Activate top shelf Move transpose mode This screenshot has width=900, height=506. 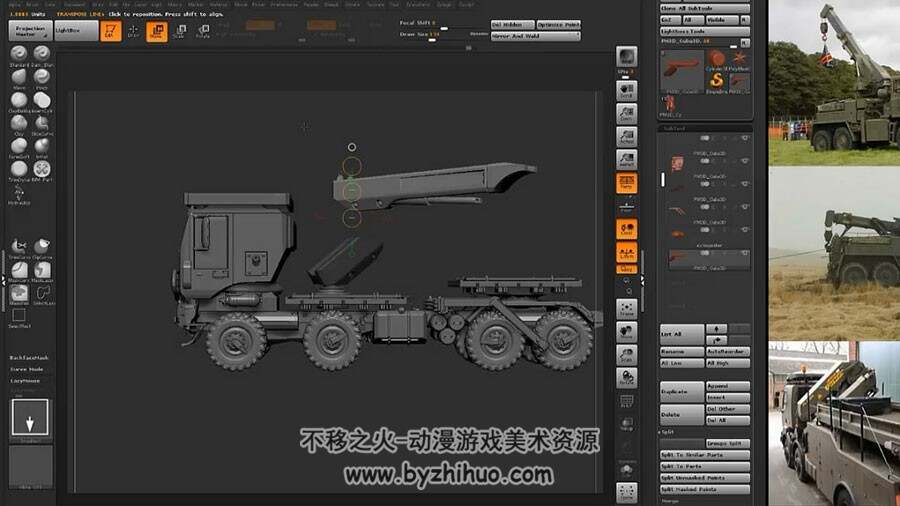[156, 30]
